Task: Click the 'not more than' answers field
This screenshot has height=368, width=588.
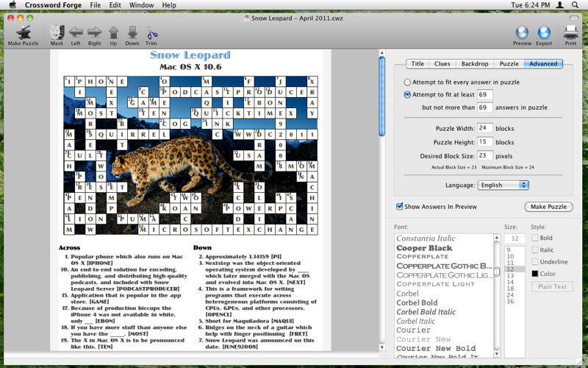Action: pyautogui.click(x=485, y=107)
